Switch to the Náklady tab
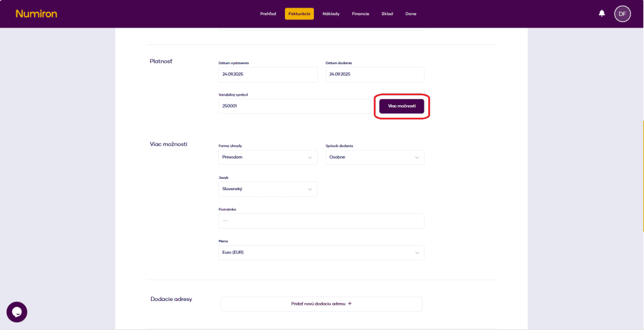Image resolution: width=644 pixels, height=330 pixels. pyautogui.click(x=331, y=14)
